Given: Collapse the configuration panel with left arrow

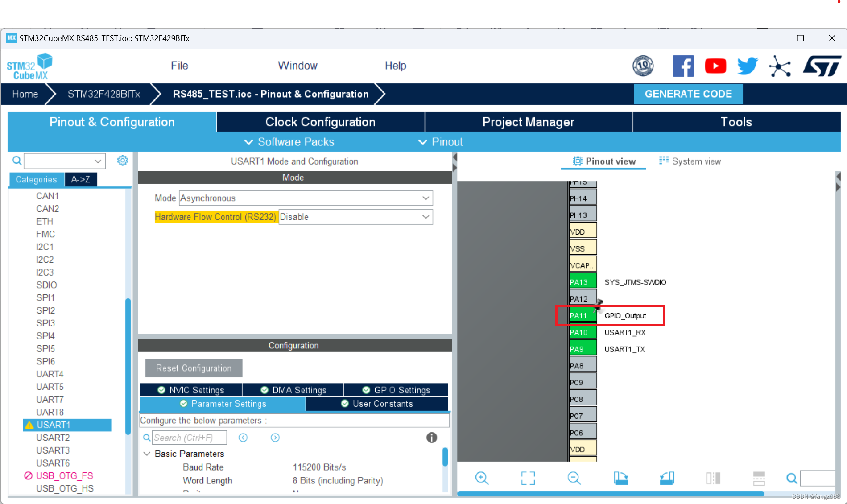Looking at the screenshot, I should tap(454, 157).
